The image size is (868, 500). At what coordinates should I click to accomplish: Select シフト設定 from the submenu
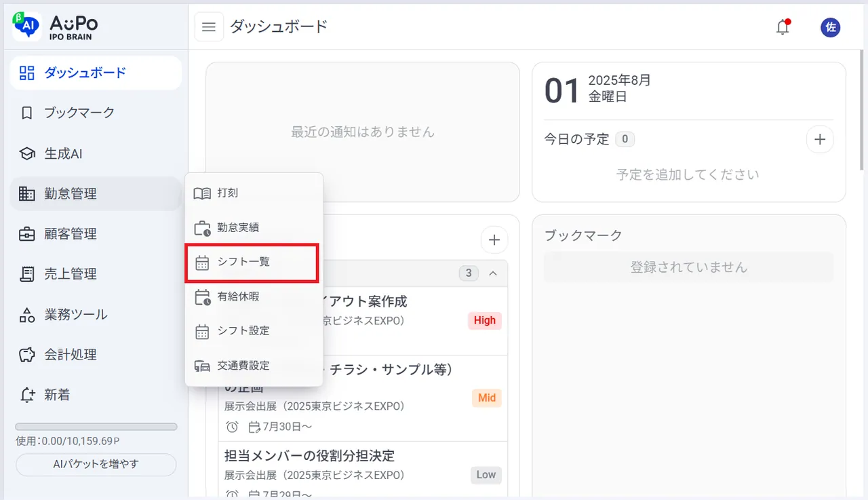252,331
